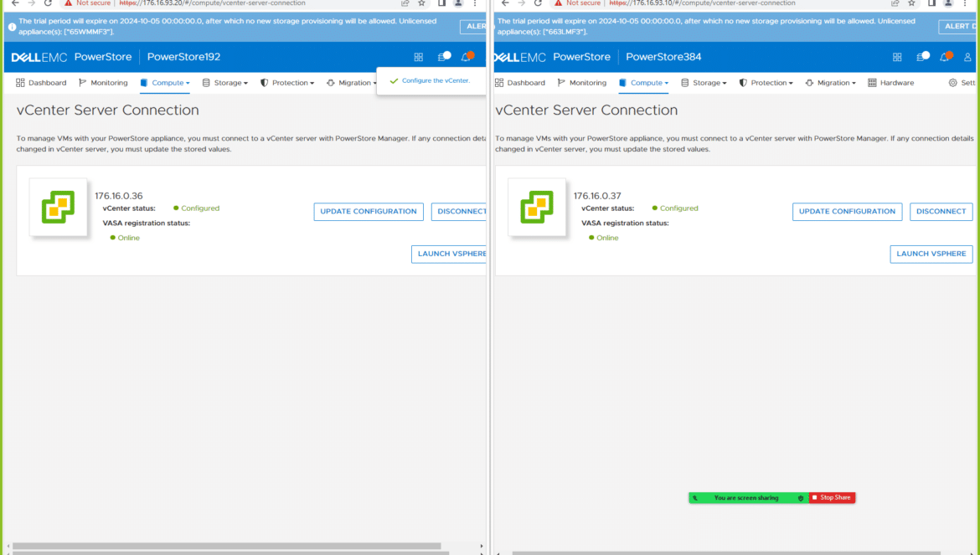Click the PowerStore192 browser address bar URL

click(x=213, y=3)
